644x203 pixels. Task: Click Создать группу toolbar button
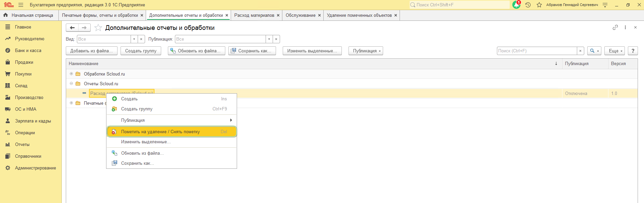tap(141, 51)
